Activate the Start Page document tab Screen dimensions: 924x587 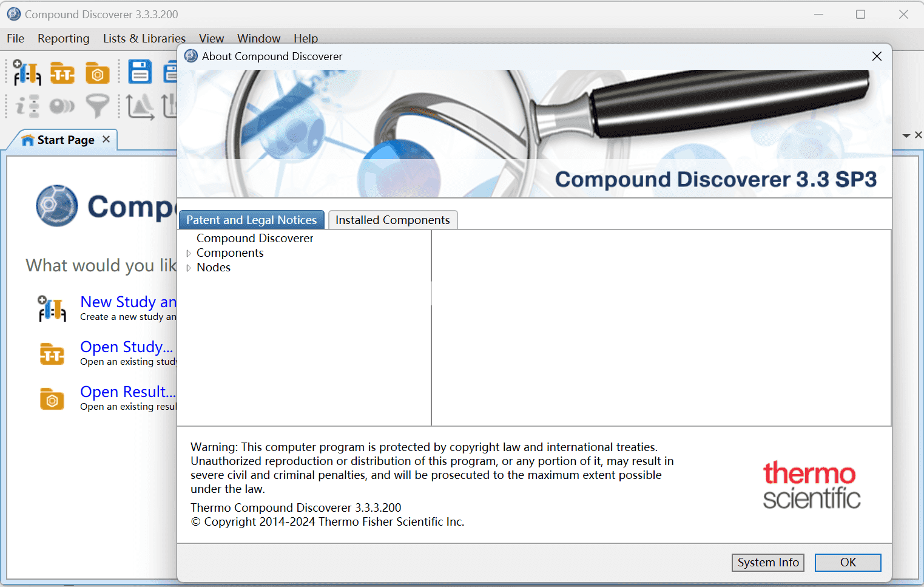66,140
